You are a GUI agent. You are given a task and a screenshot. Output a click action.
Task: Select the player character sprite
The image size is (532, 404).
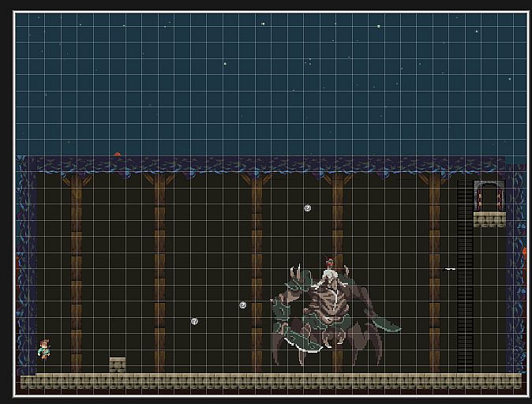(44, 348)
